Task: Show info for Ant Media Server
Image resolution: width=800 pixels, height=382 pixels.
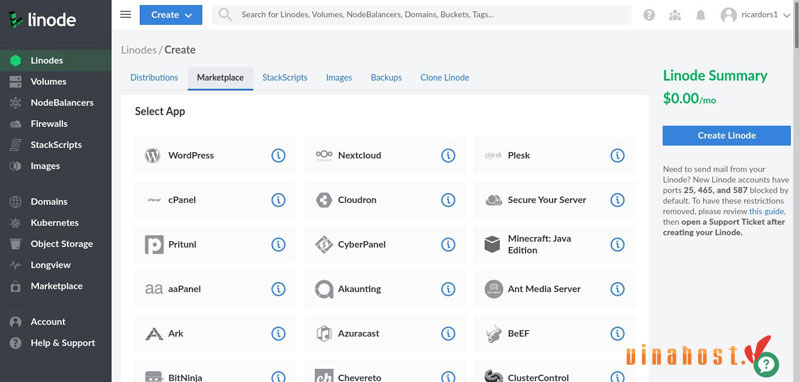Action: (x=617, y=289)
